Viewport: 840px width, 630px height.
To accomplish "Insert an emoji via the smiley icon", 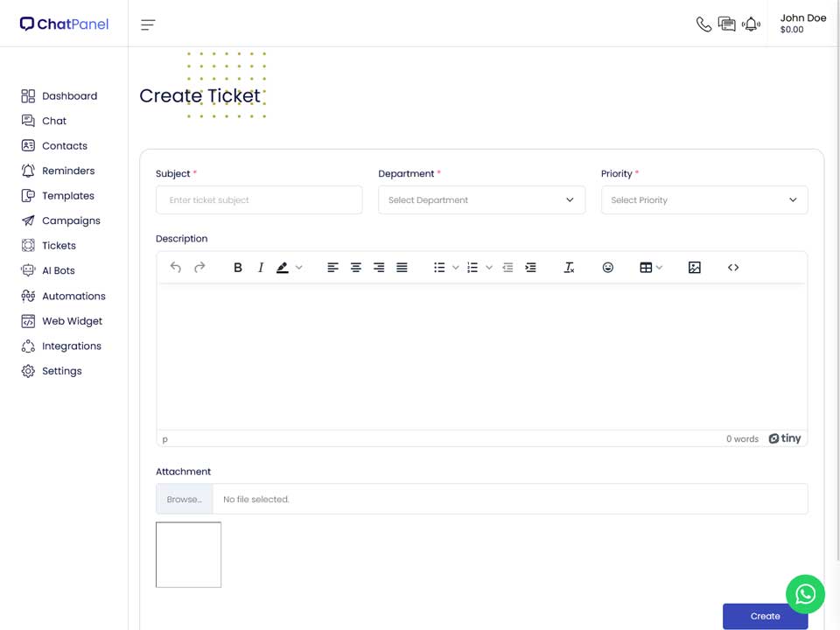I will coord(607,268).
